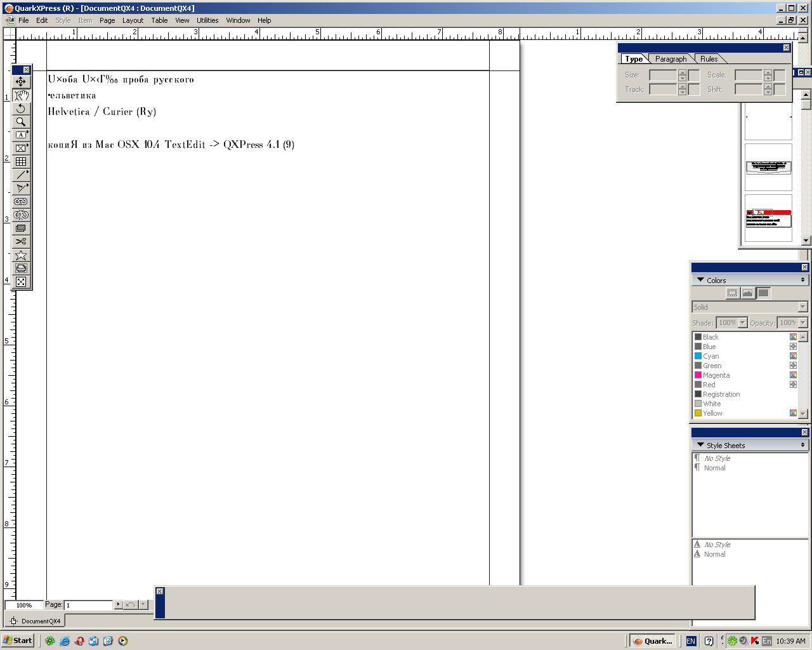Viewport: 812px width, 650px height.
Task: Open the Solid blend type dropdown
Action: [802, 307]
